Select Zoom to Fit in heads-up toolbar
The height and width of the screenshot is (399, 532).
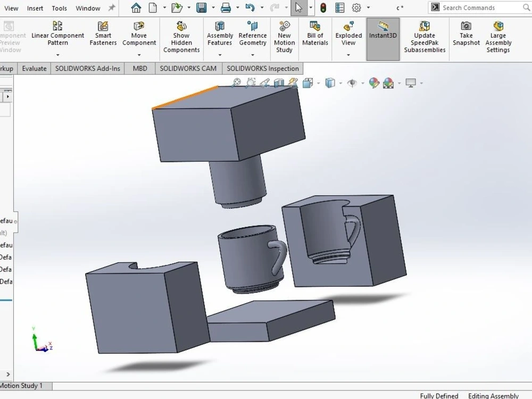(237, 82)
